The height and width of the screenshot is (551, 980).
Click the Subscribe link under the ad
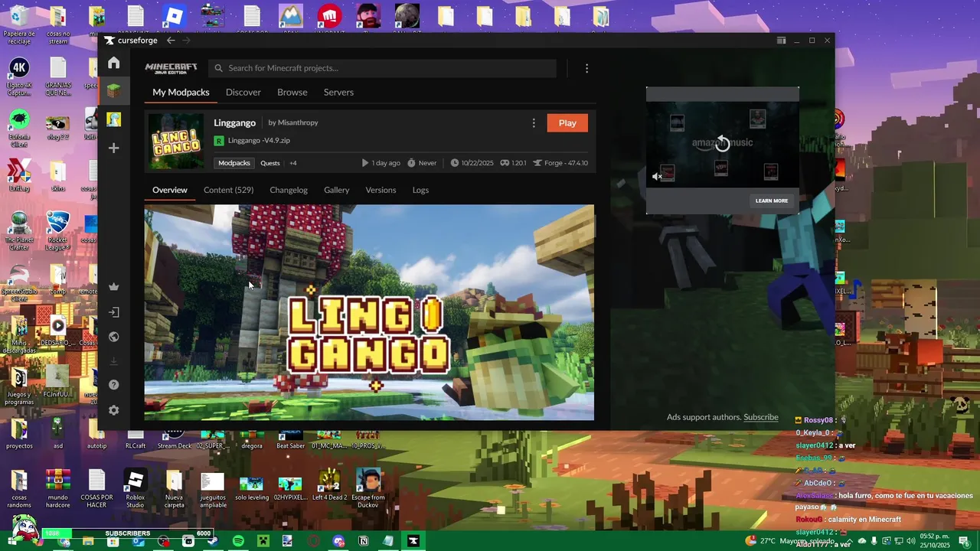tap(761, 417)
